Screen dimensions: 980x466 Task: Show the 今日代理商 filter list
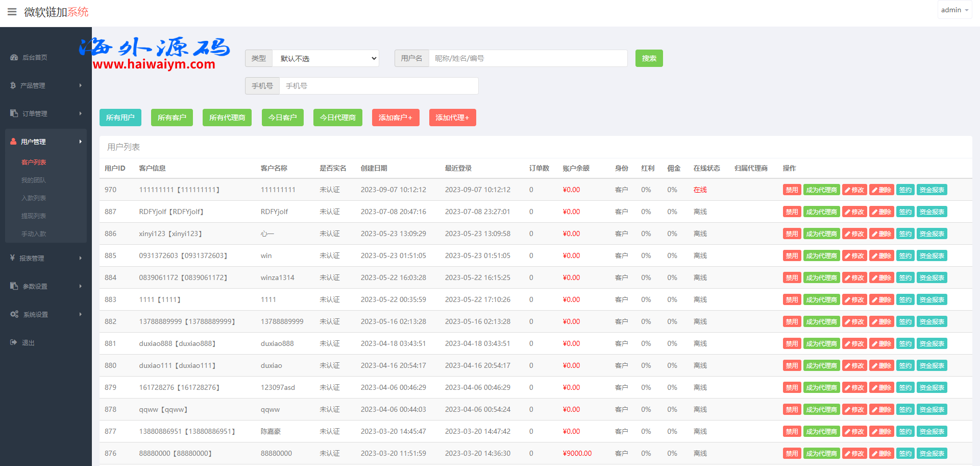(338, 118)
